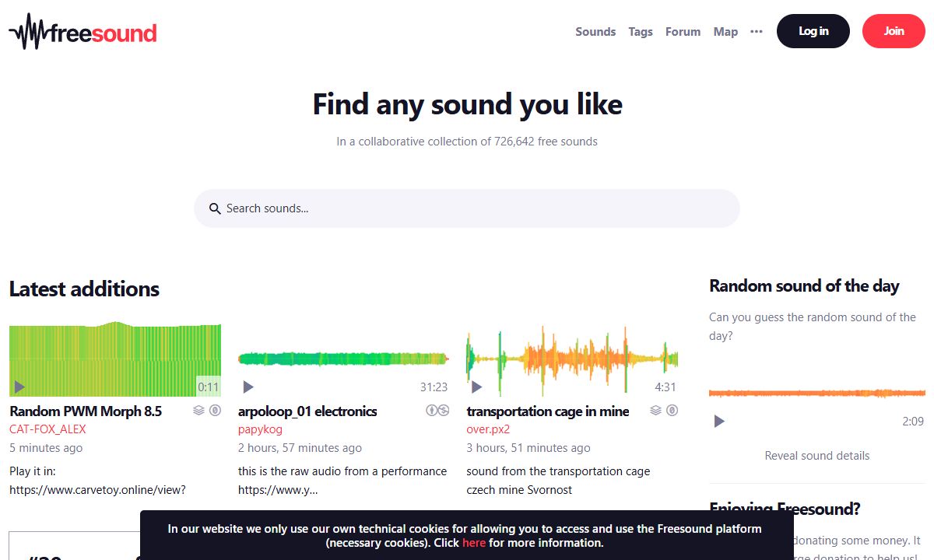Image resolution: width=934 pixels, height=560 pixels.
Task: Click the Freesound logo
Action: [x=83, y=32]
